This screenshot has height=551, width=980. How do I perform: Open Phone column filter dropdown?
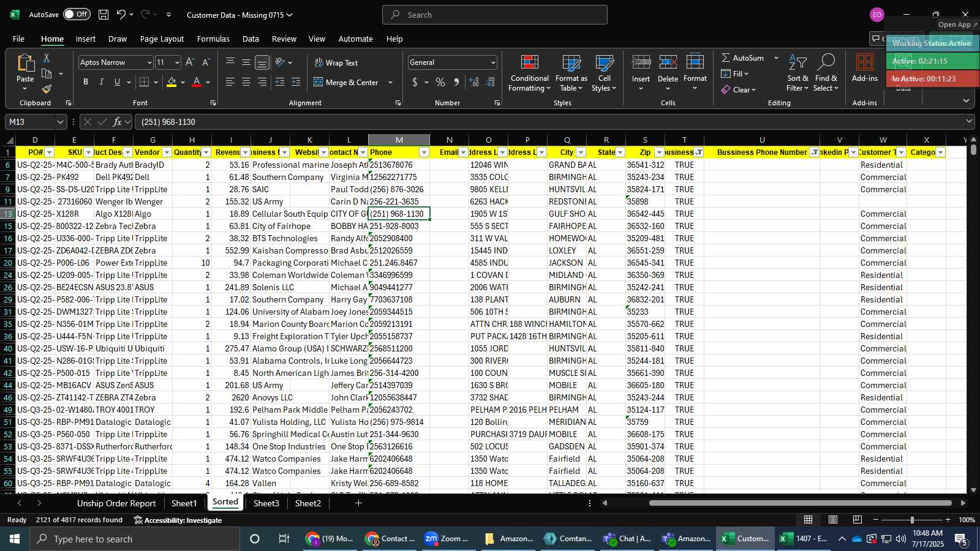tap(424, 152)
